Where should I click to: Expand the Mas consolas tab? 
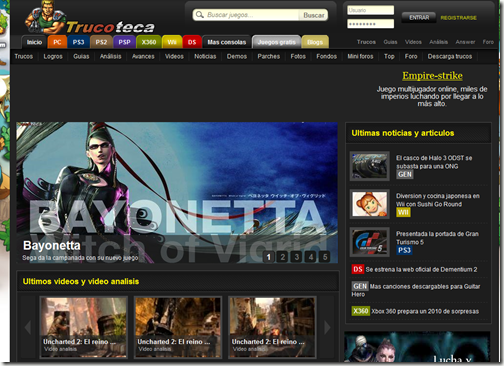coord(227,42)
